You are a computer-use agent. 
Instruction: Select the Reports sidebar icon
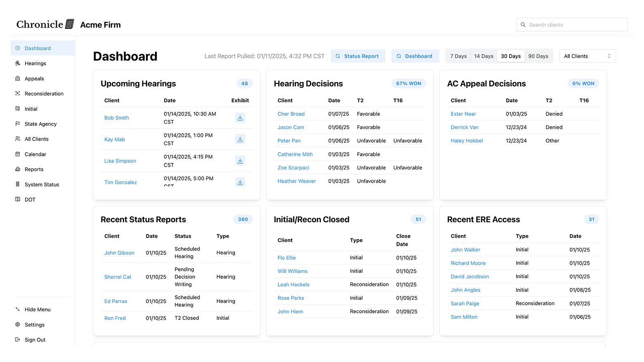click(17, 169)
